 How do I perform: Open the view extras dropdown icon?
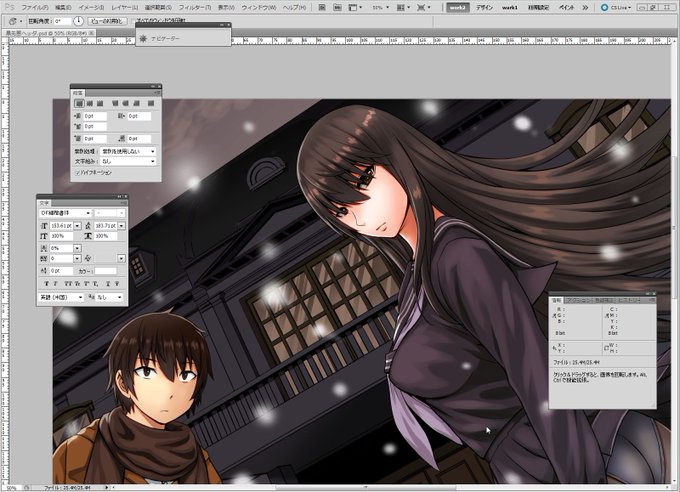point(355,7)
